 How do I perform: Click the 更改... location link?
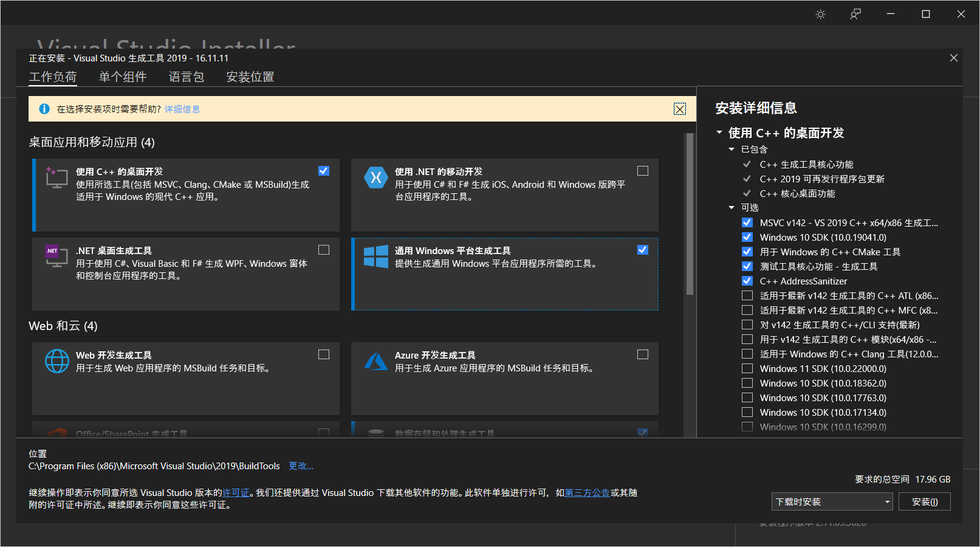301,466
